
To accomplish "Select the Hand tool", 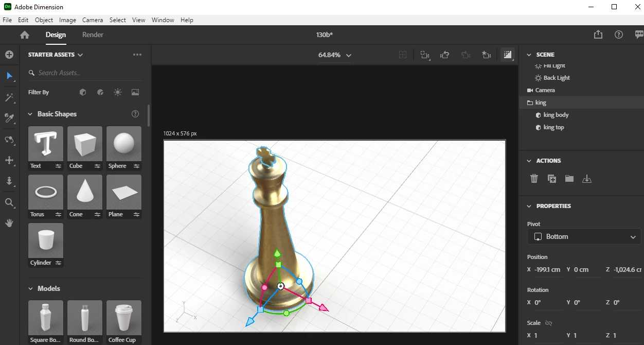I will (x=9, y=223).
